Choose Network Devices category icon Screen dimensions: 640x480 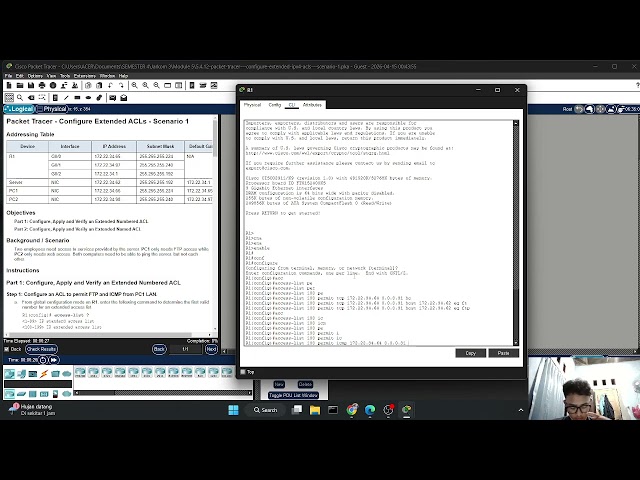[x=9, y=373]
